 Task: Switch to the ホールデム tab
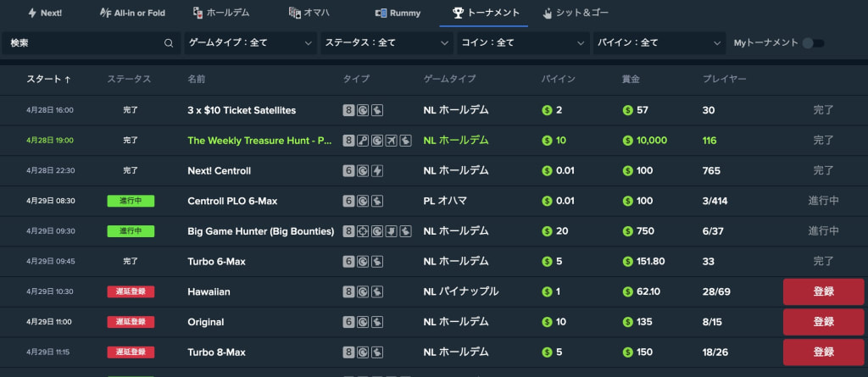click(221, 13)
